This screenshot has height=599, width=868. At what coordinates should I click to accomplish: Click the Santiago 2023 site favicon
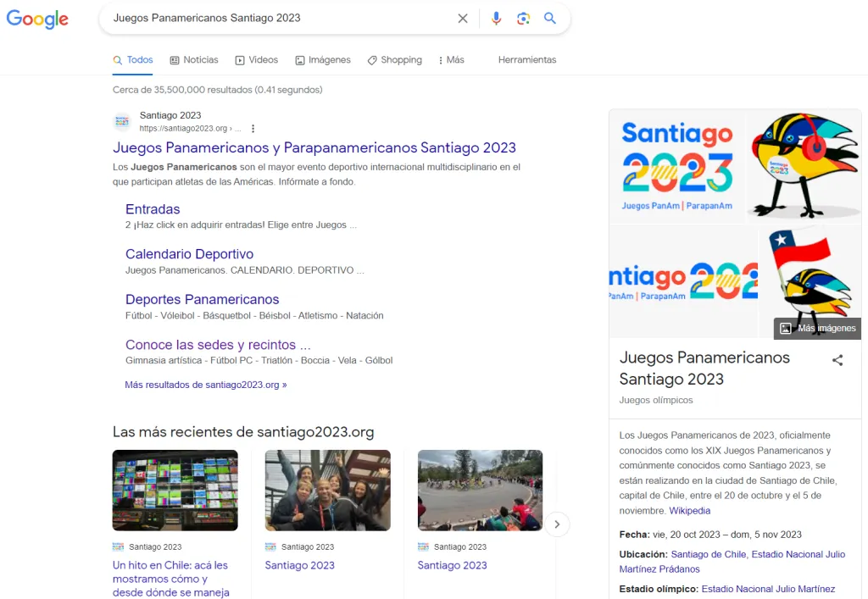click(123, 122)
